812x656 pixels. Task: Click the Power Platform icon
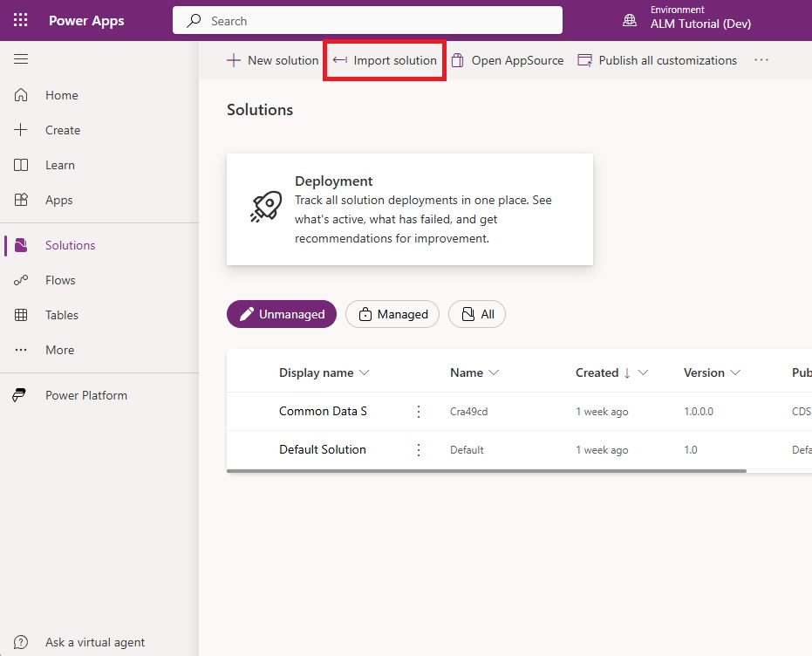pyautogui.click(x=19, y=395)
